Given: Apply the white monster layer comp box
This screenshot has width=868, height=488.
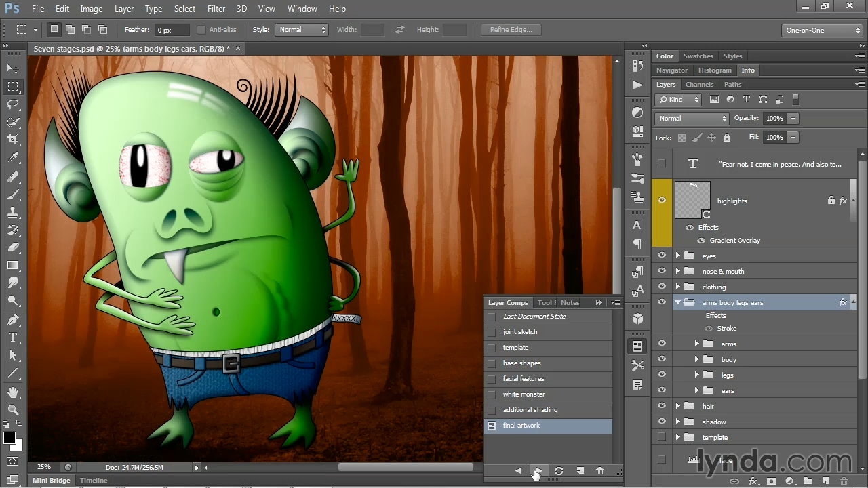Looking at the screenshot, I should pos(492,394).
